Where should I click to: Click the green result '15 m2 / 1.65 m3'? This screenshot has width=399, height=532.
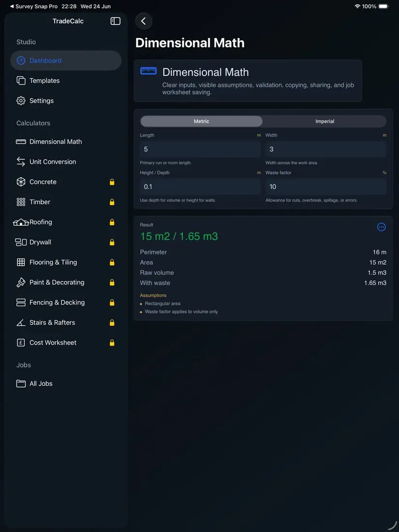click(x=179, y=236)
